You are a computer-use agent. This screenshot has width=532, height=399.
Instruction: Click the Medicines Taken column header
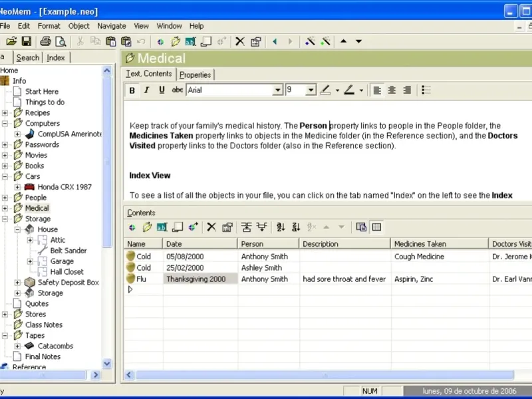point(439,244)
